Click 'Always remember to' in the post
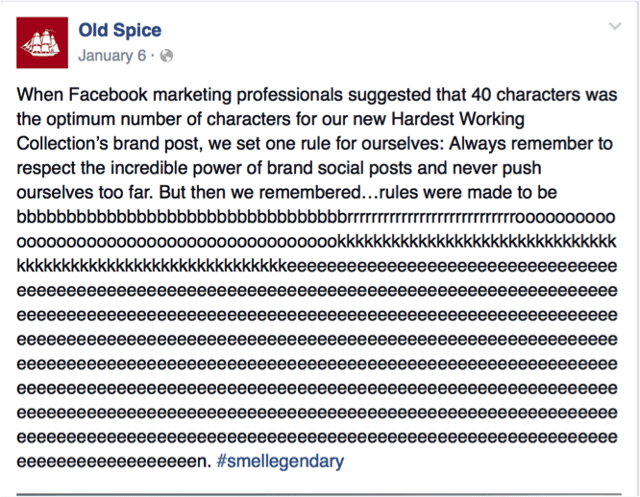Viewport: 640px width, 497px height. point(531,144)
